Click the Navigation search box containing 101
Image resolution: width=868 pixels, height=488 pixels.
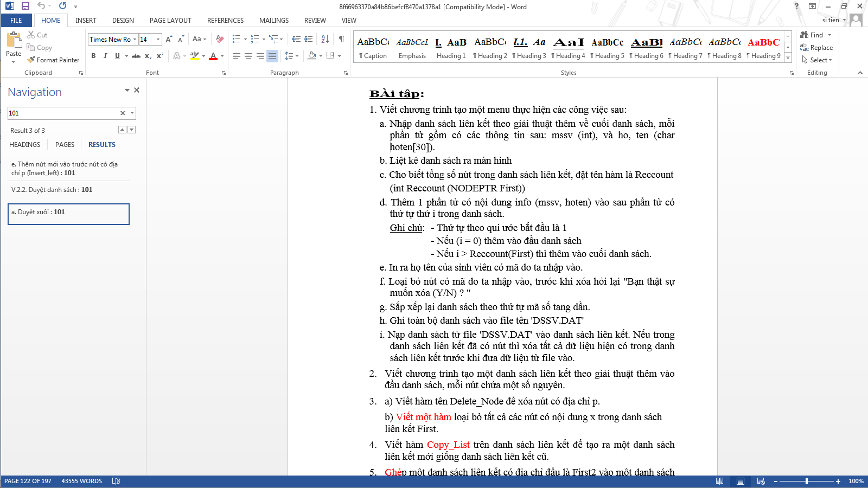(x=62, y=113)
